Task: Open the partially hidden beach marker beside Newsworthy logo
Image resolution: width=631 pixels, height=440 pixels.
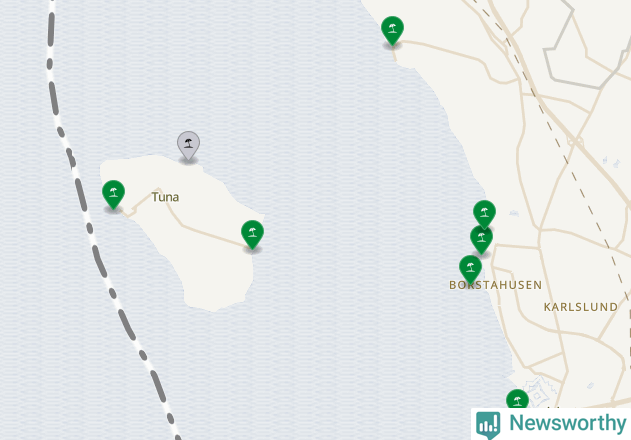Action: click(517, 399)
